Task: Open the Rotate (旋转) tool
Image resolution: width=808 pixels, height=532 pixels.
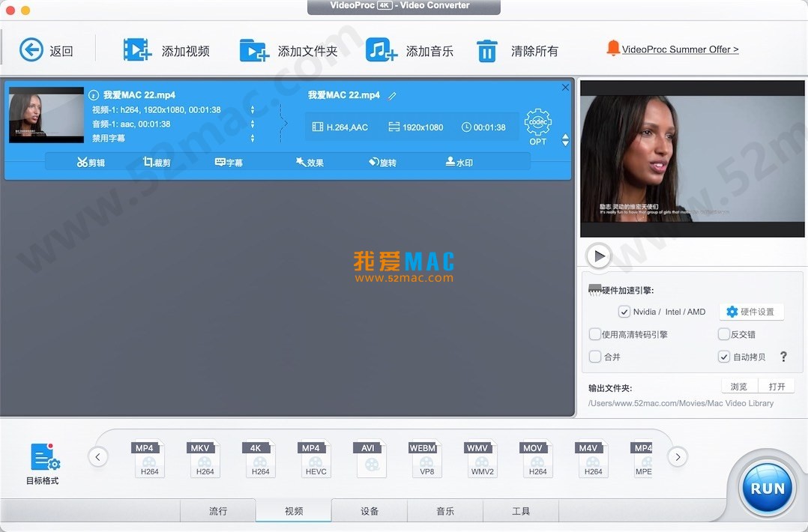Action: click(x=382, y=163)
